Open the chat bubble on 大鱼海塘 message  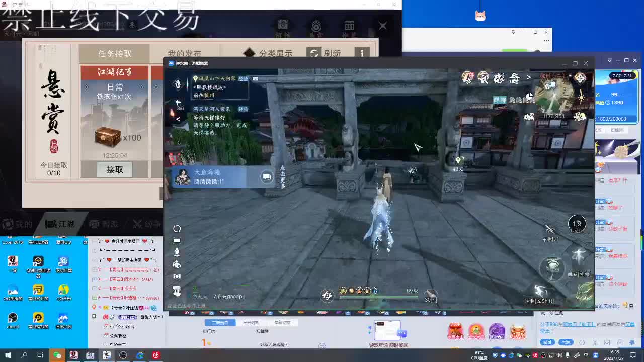267,177
